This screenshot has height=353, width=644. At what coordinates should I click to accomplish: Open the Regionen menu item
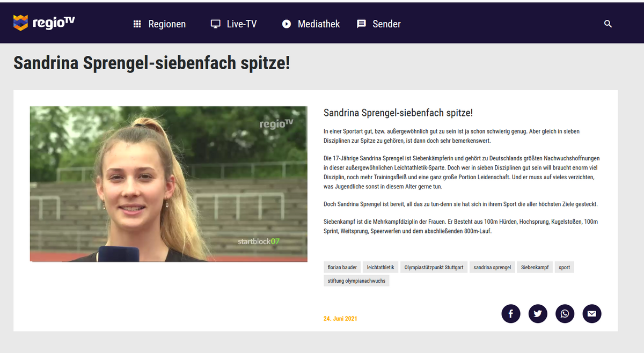coord(167,24)
